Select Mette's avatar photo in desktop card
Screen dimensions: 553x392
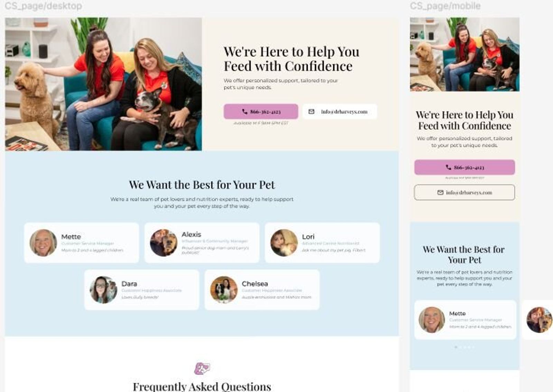tap(43, 243)
